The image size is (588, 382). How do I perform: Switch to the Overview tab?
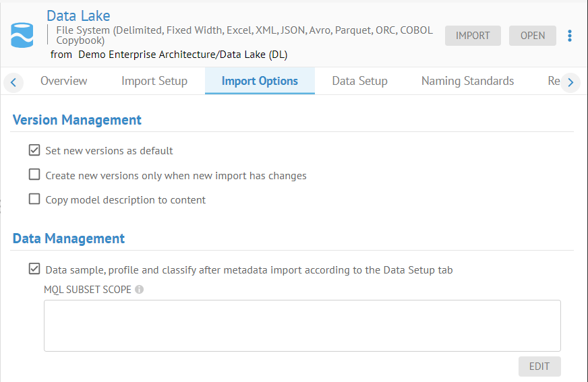[x=63, y=81]
